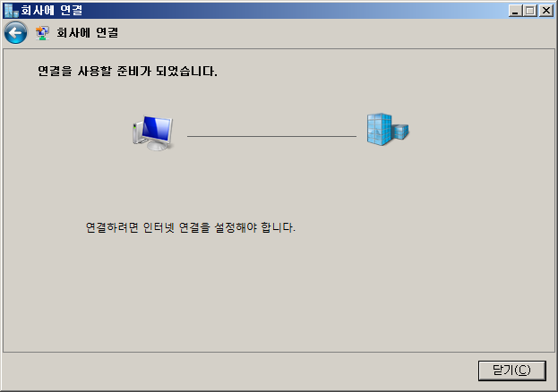Click the small building beside the tall tower

[x=400, y=132]
